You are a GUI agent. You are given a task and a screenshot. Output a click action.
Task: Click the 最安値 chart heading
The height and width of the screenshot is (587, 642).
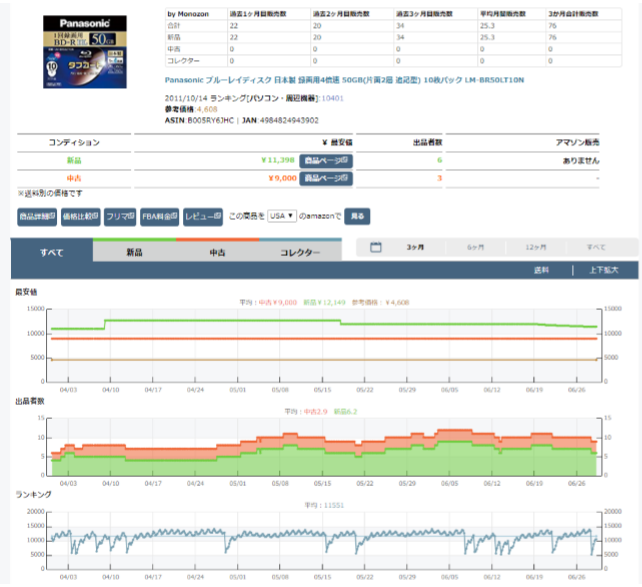pyautogui.click(x=26, y=292)
